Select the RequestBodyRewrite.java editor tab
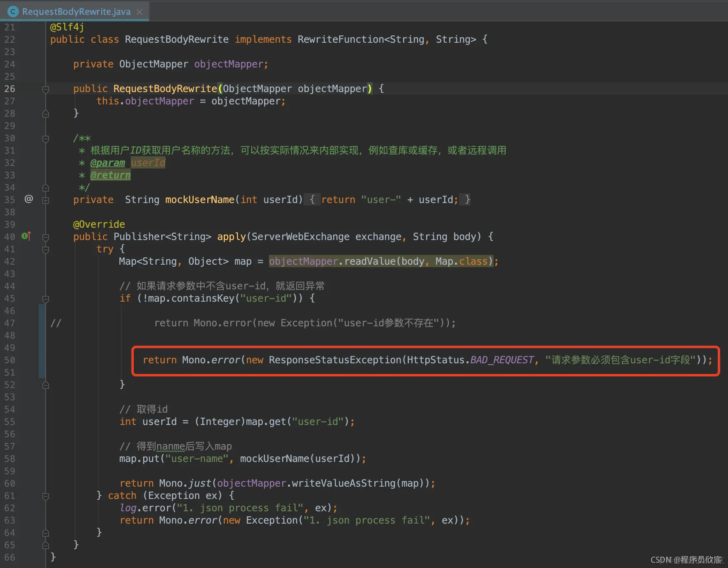Screen dimensions: 728x568 [74, 12]
